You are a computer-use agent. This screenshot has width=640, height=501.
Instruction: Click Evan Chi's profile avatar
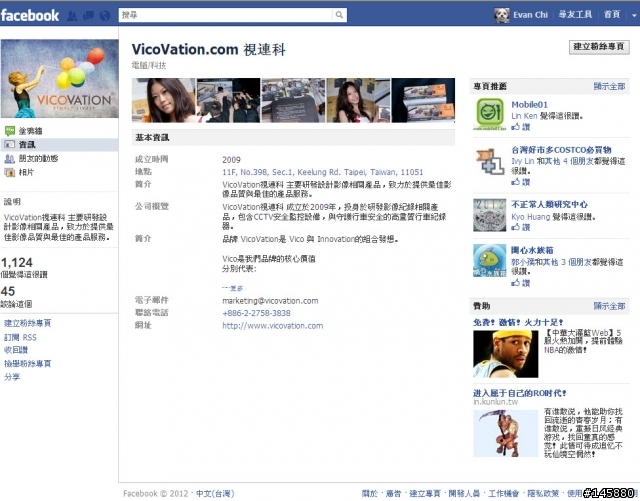click(x=502, y=15)
